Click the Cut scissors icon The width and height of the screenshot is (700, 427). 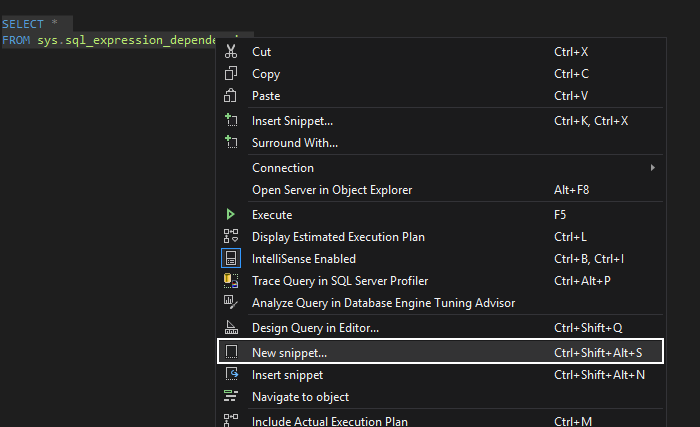click(231, 51)
